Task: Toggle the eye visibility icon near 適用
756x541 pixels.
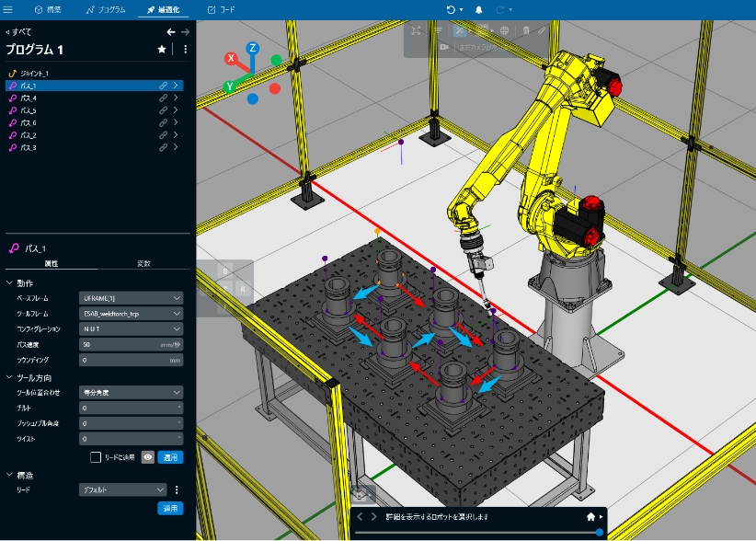Action: (x=147, y=457)
